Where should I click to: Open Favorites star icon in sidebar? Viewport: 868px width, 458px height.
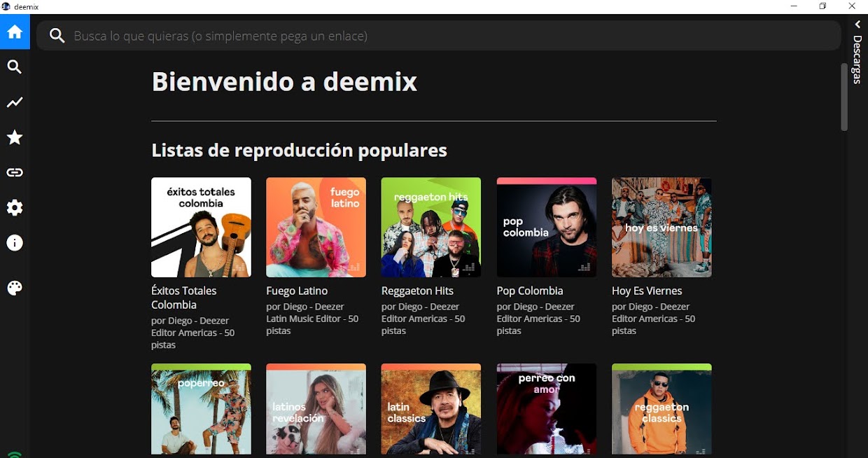coord(15,137)
